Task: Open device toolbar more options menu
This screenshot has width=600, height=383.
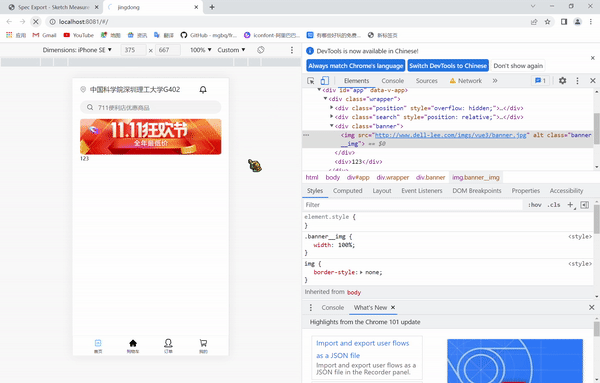Action: 292,50
